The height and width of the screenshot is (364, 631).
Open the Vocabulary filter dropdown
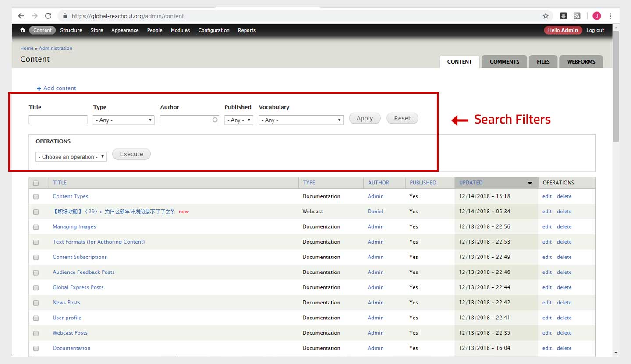pyautogui.click(x=301, y=120)
